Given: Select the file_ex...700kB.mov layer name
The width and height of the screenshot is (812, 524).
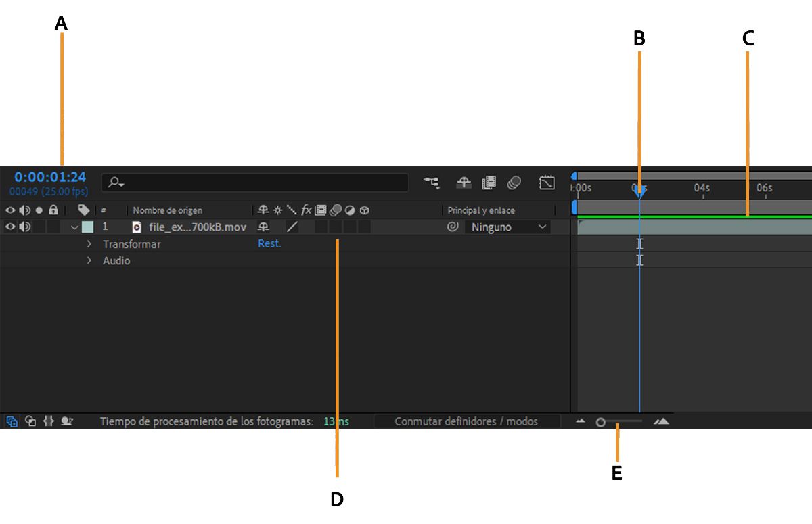Looking at the screenshot, I should (x=198, y=227).
